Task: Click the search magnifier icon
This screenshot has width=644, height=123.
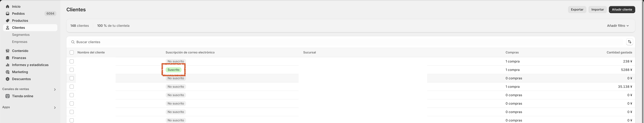Action: coord(73,42)
